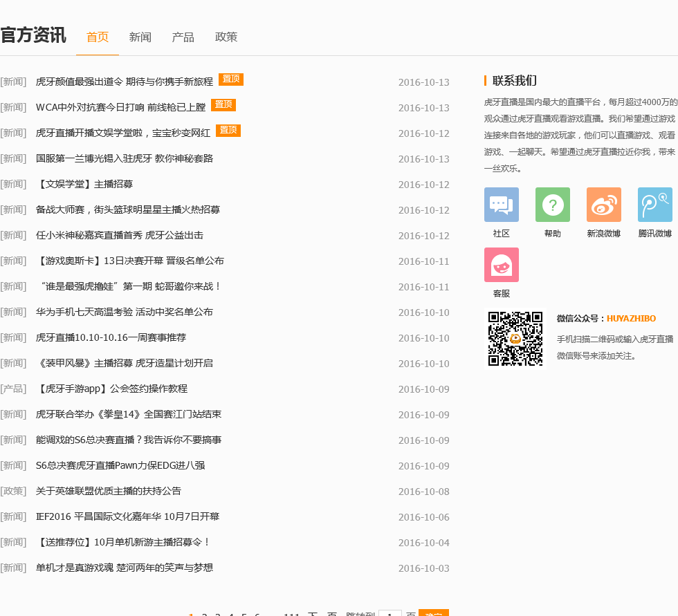
Task: Open the 社区 community icon
Action: pos(501,205)
